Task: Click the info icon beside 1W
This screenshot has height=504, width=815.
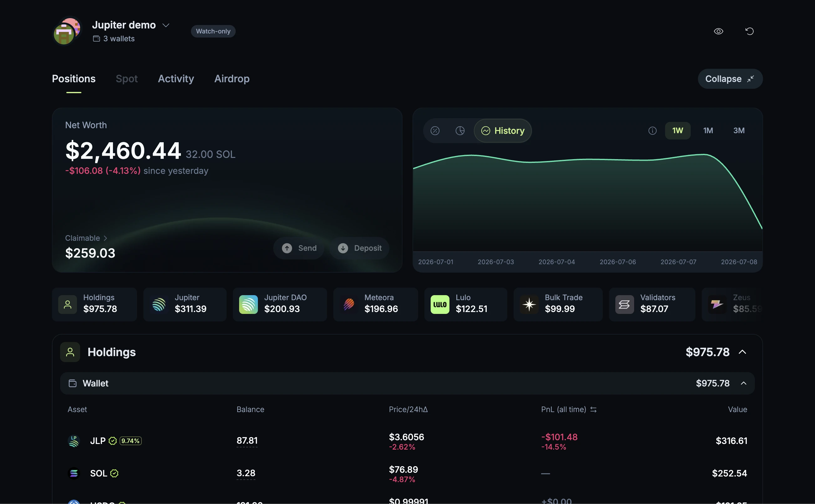Action: tap(652, 131)
